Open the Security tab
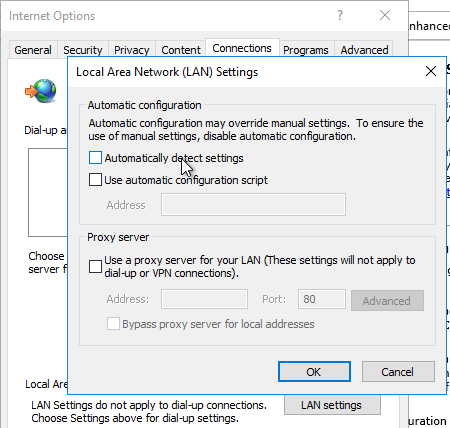Viewport: 450px width, 428px height. click(83, 50)
